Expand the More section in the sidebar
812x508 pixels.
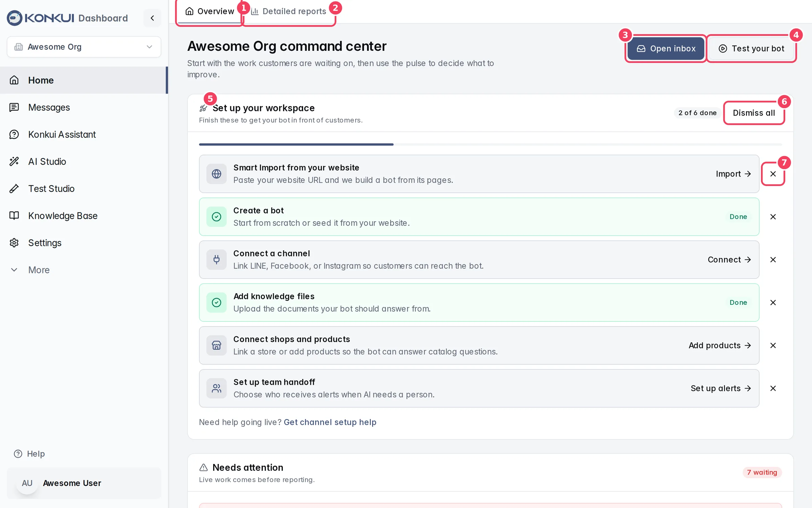tap(83, 270)
